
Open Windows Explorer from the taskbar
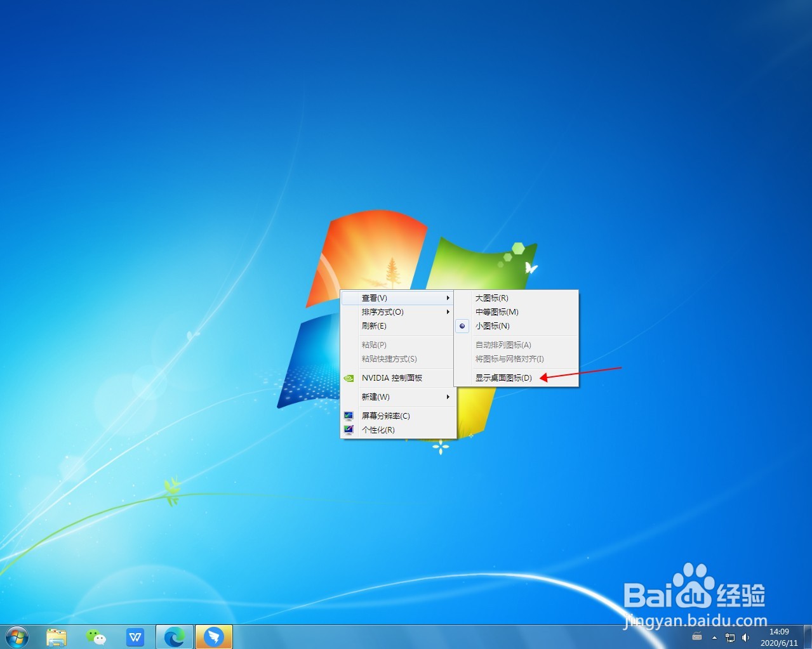click(57, 637)
